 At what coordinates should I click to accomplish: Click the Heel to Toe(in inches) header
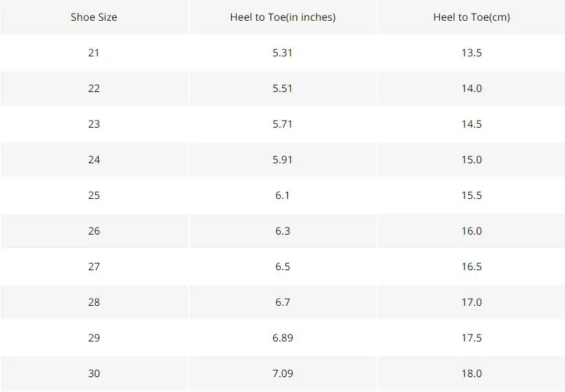pos(283,17)
